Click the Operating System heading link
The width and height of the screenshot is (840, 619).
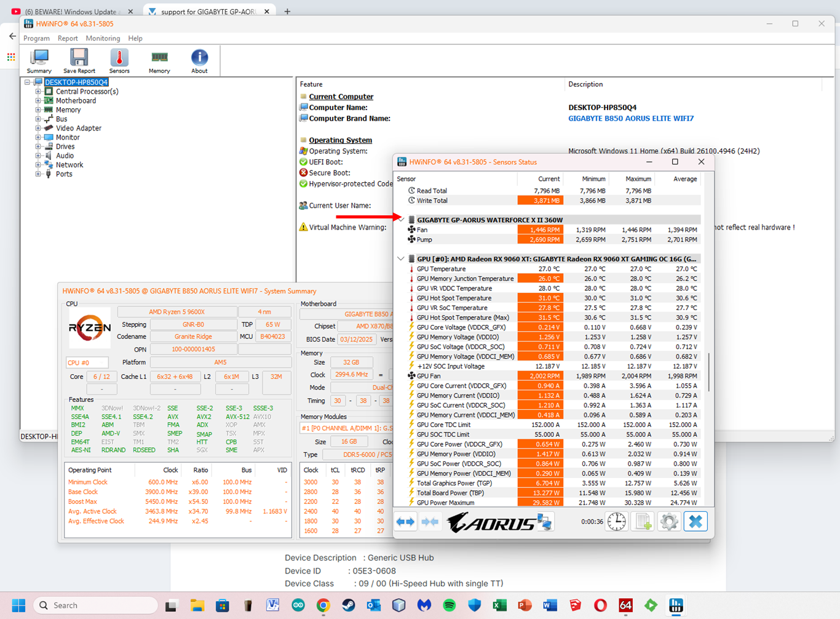(x=340, y=140)
